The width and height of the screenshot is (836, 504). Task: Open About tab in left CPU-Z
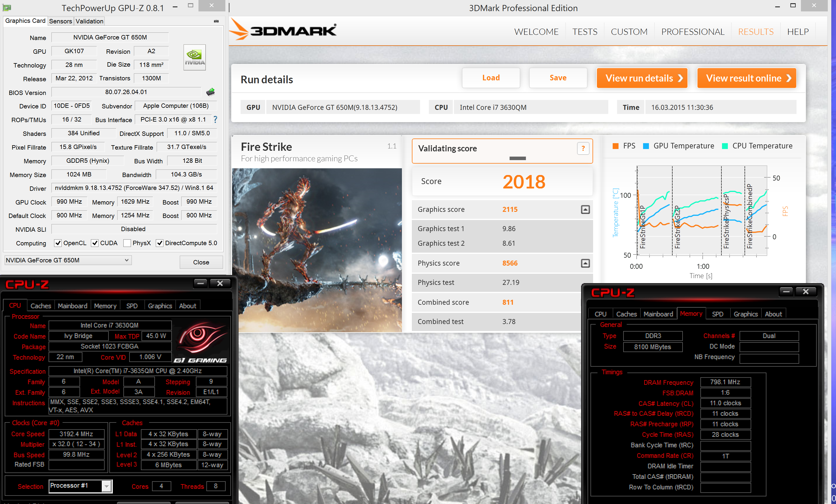188,306
